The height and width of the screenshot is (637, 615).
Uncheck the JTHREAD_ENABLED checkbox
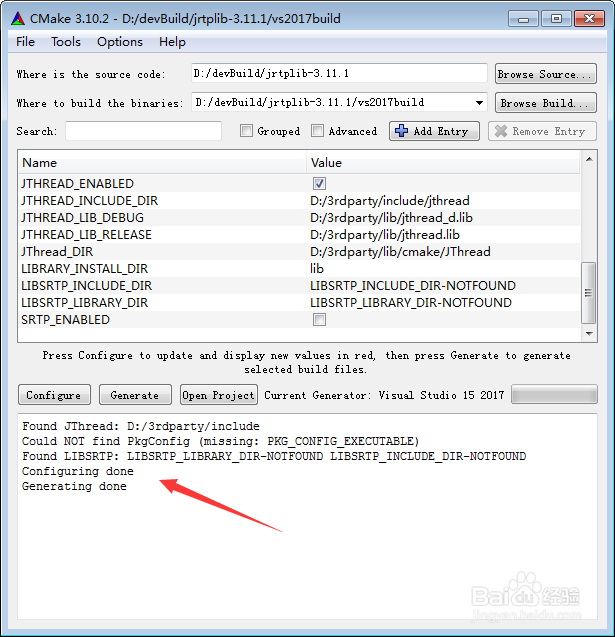point(319,184)
